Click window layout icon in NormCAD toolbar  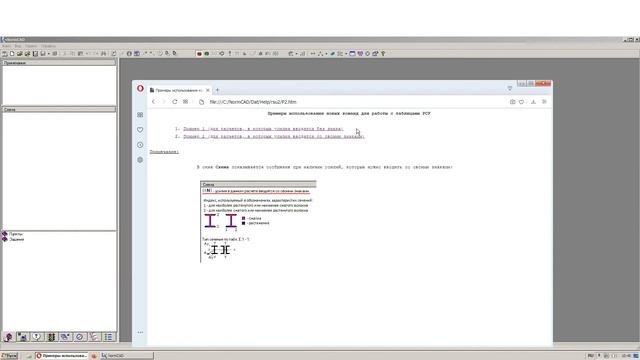tap(352, 53)
